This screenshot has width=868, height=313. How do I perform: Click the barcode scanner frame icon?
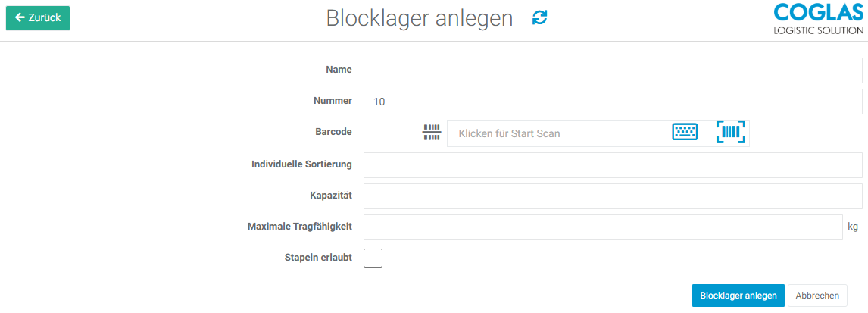[731, 132]
